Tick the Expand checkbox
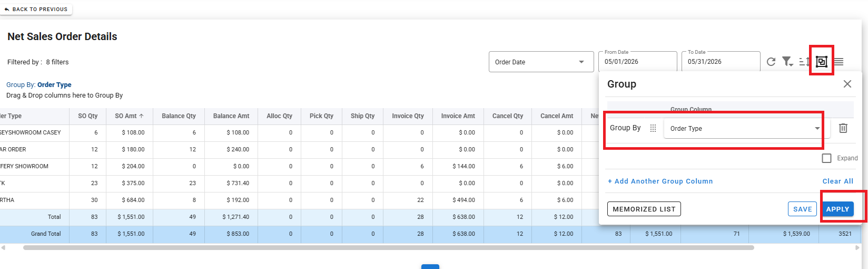 click(827, 158)
